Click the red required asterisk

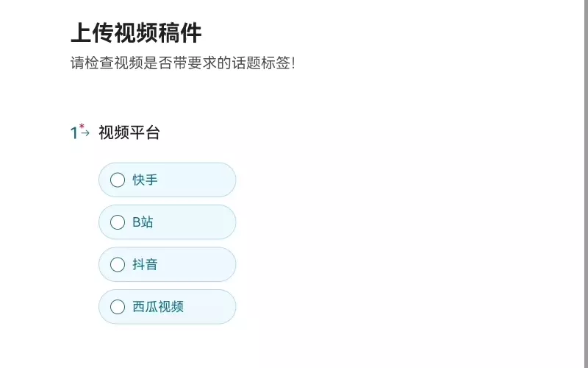pos(82,126)
